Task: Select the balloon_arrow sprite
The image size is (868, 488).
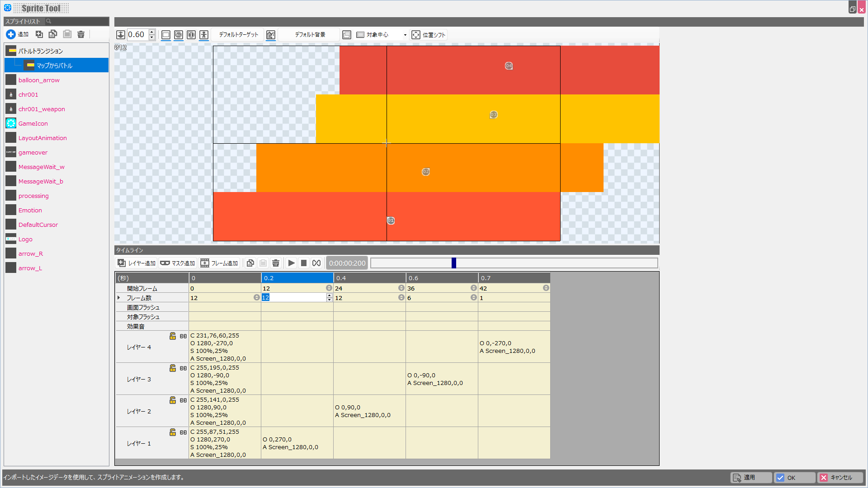Action: point(39,80)
